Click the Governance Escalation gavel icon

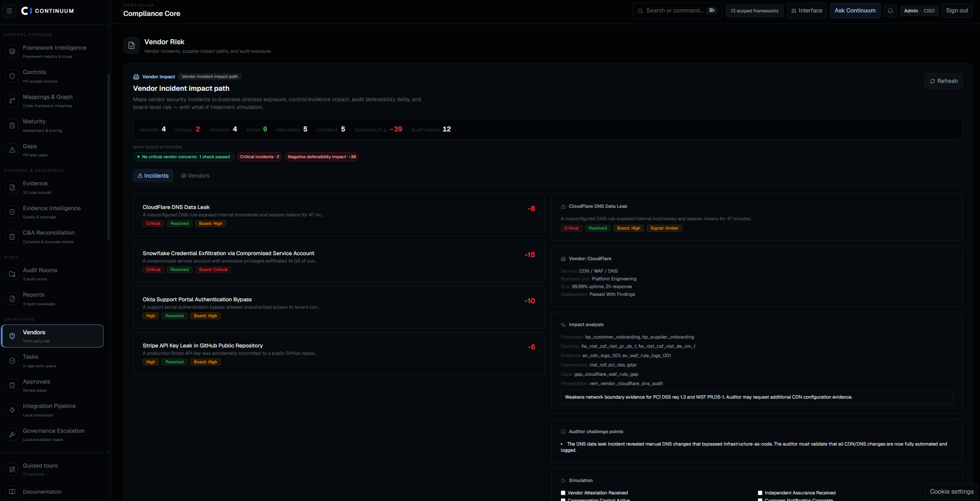12,434
